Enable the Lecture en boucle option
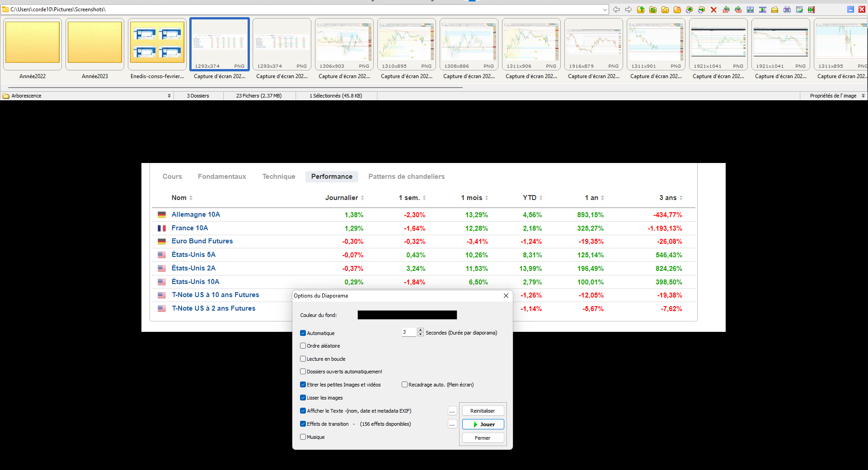The width and height of the screenshot is (868, 470). click(303, 359)
